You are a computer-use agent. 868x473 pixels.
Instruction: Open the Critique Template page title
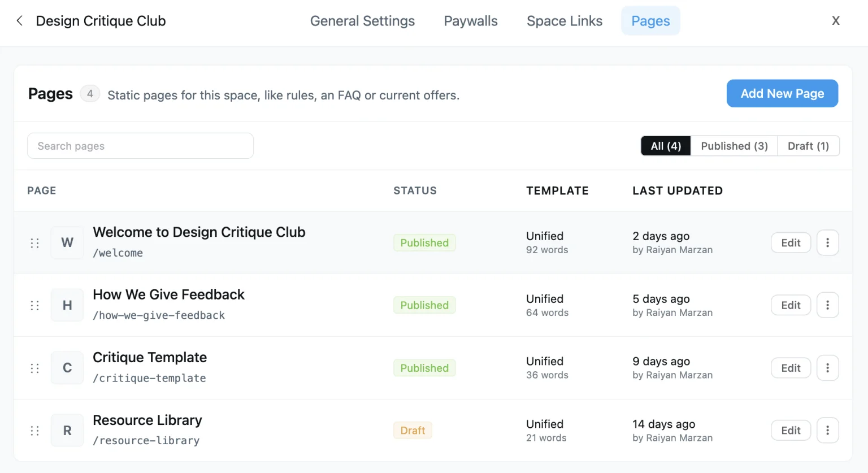coord(150,357)
